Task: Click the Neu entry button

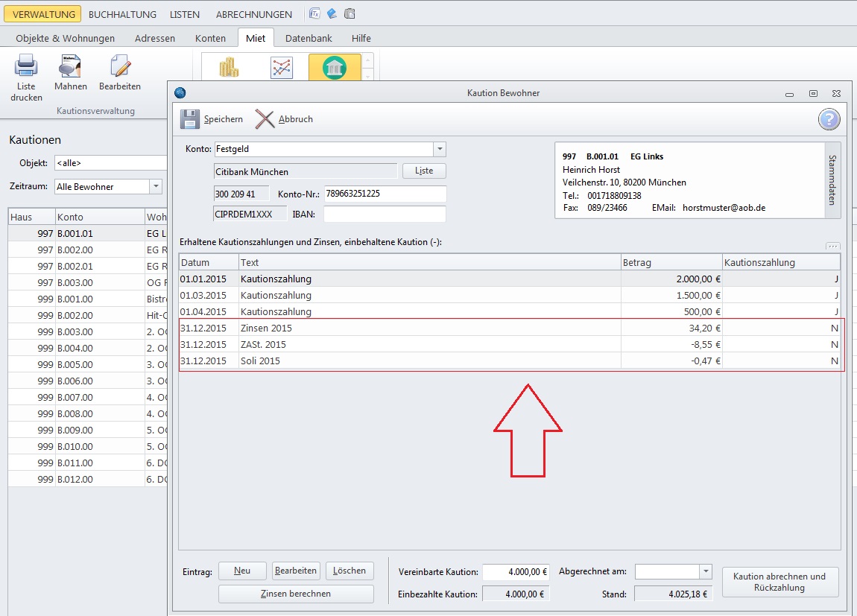Action: pos(242,571)
